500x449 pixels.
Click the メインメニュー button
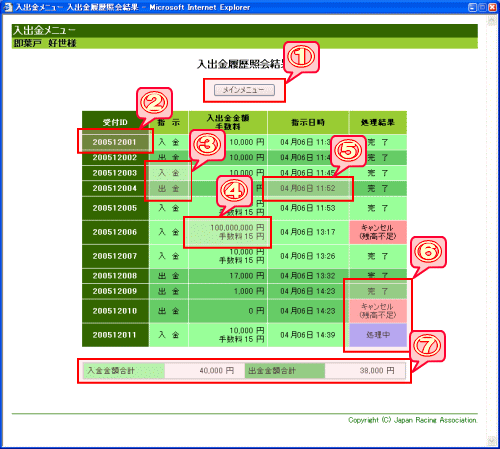point(244,90)
